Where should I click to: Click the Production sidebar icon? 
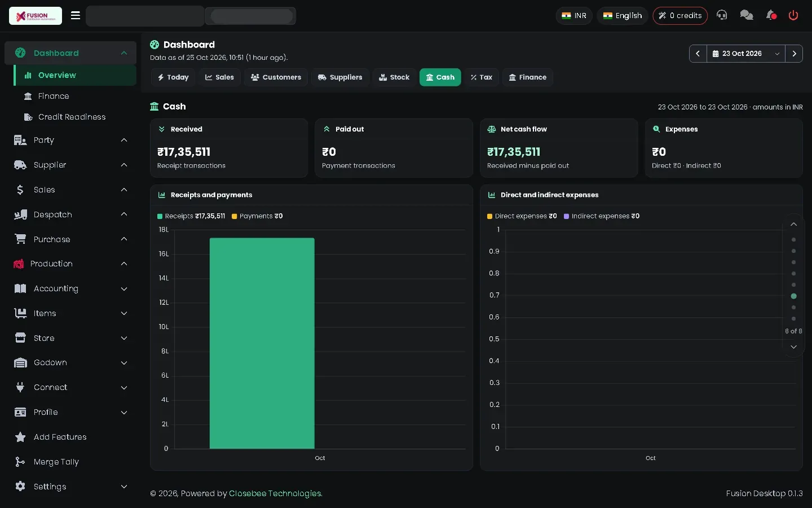click(19, 264)
